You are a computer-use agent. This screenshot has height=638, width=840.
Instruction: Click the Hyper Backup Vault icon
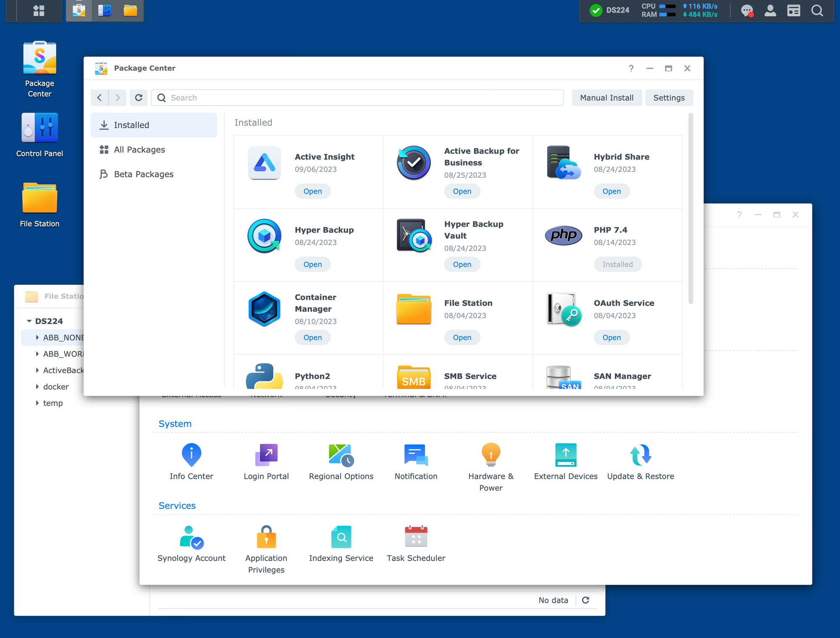click(x=414, y=236)
